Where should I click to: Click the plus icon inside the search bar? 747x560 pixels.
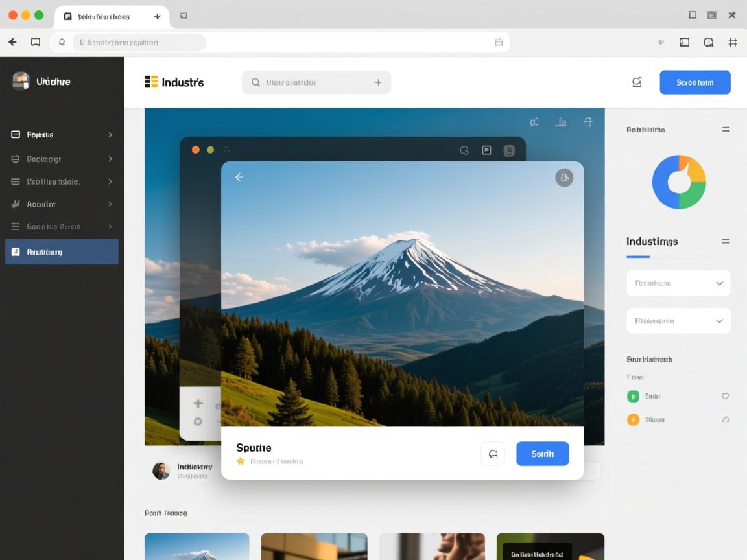(x=377, y=82)
